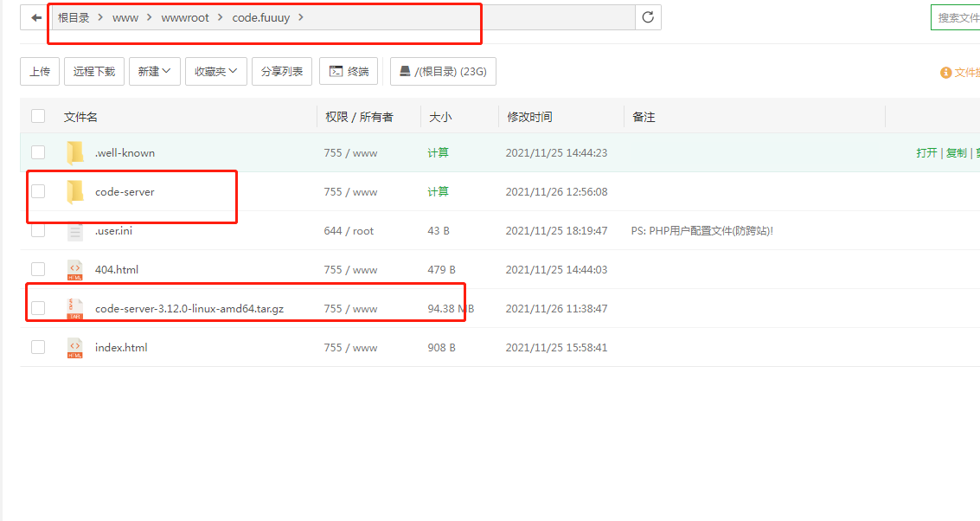Click the empty area of the path bar
Screen dimensions: 980x521
[469, 17]
